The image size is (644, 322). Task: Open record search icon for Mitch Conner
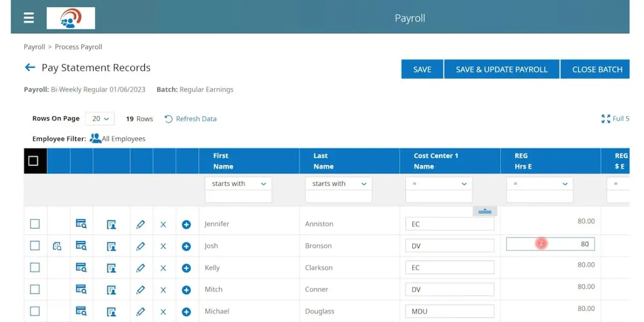81,289
